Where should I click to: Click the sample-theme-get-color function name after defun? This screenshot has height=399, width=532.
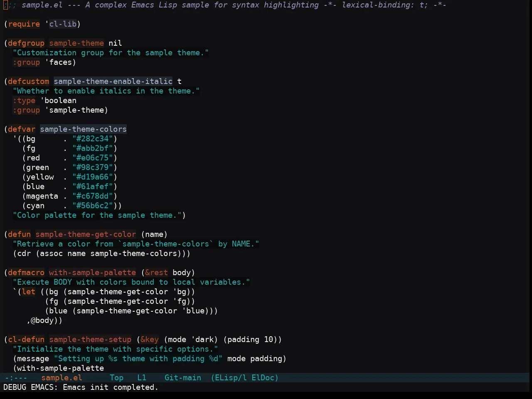(x=86, y=234)
